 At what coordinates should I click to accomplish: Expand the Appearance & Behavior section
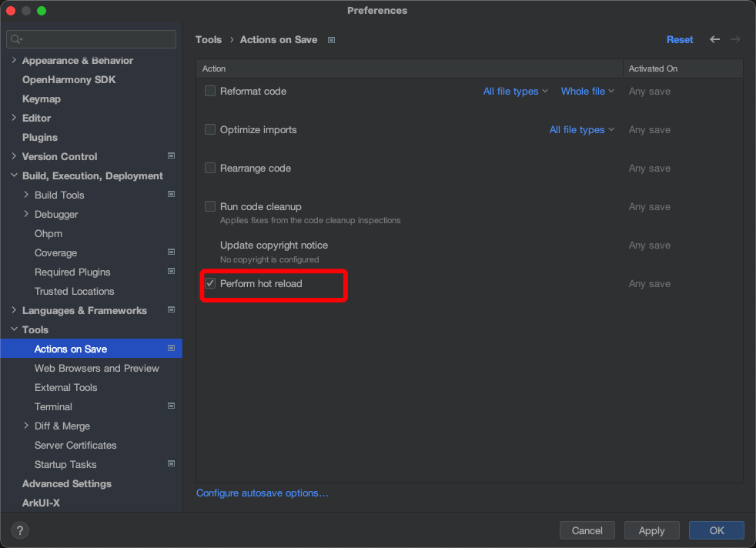tap(14, 60)
